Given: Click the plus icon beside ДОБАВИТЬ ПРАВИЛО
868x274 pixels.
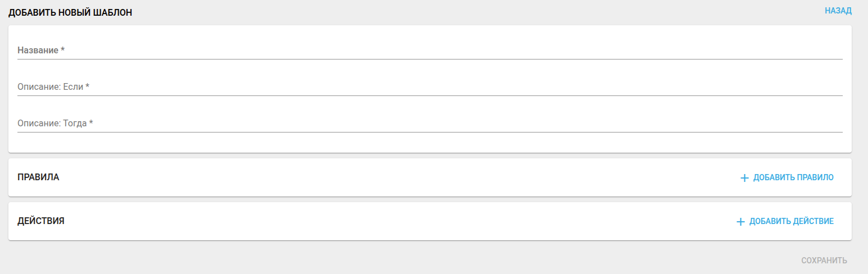Looking at the screenshot, I should (744, 178).
